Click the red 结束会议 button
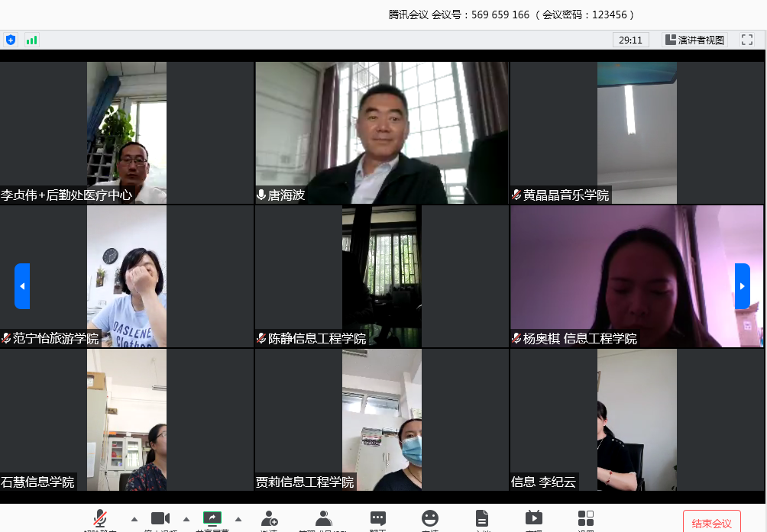 tap(711, 523)
